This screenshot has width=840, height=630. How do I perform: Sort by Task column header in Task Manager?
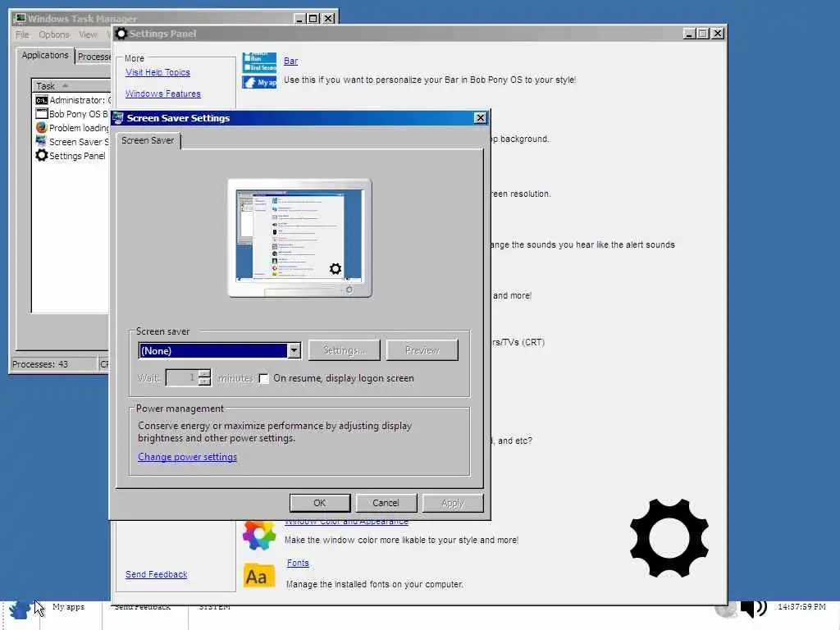pyautogui.click(x=71, y=85)
